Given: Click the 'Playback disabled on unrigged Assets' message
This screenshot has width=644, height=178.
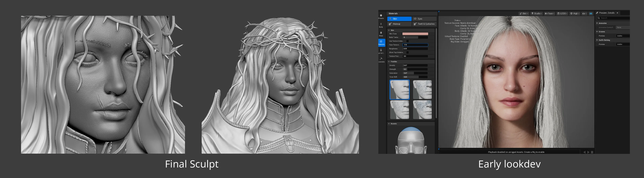Looking at the screenshot, I should click(516, 152).
